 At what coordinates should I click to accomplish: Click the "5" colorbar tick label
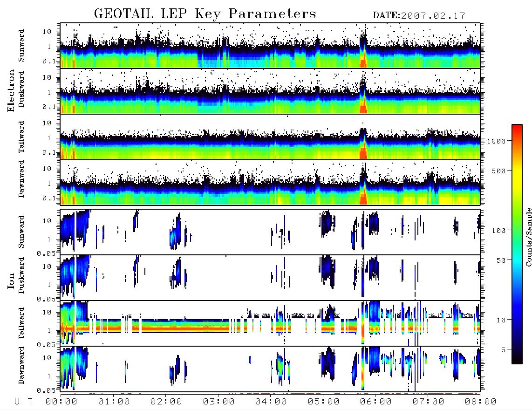coord(504,350)
